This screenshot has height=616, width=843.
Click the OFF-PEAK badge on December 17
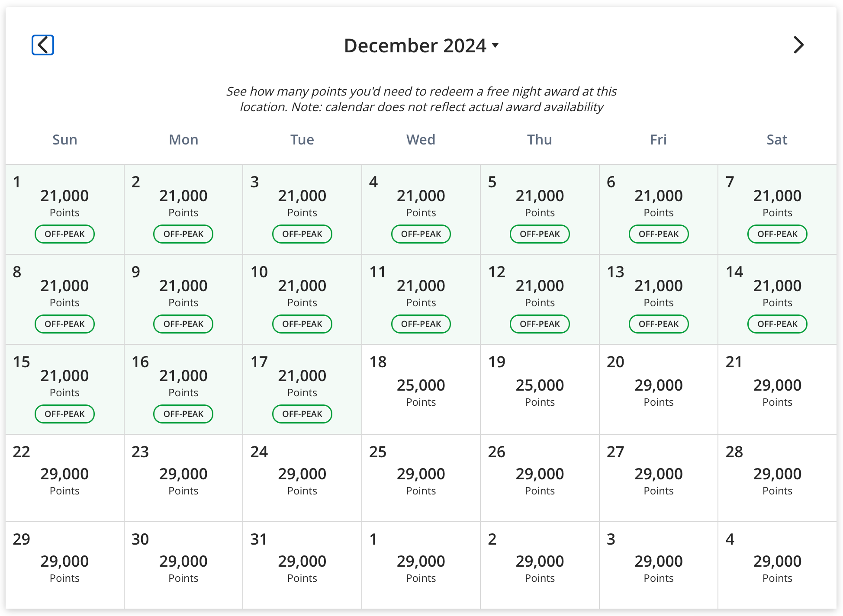tap(302, 414)
